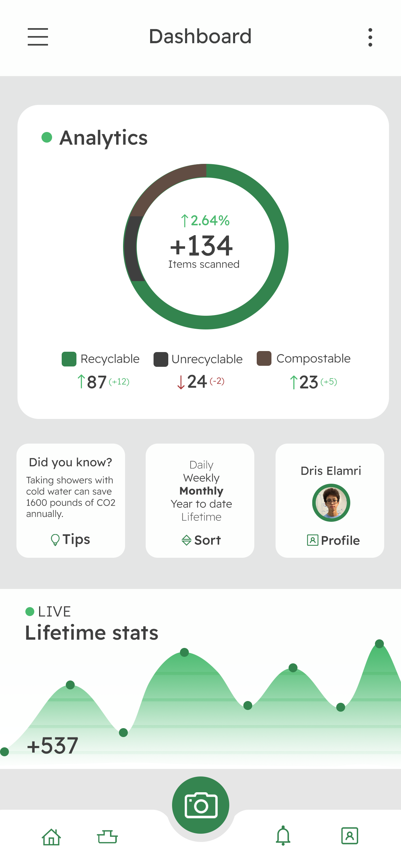This screenshot has width=401, height=868.
Task: Open notifications bell
Action: click(283, 836)
